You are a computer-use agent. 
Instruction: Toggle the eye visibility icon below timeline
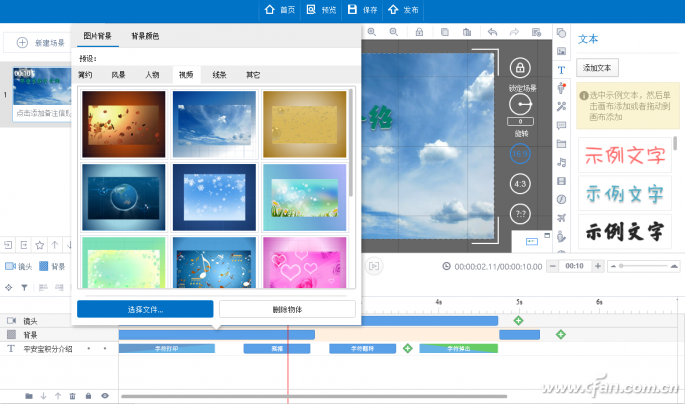(105, 396)
